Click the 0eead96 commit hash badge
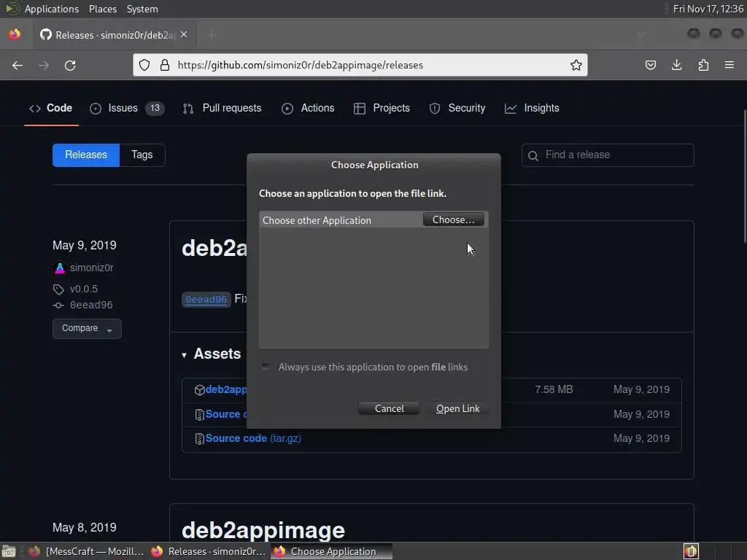 (206, 299)
